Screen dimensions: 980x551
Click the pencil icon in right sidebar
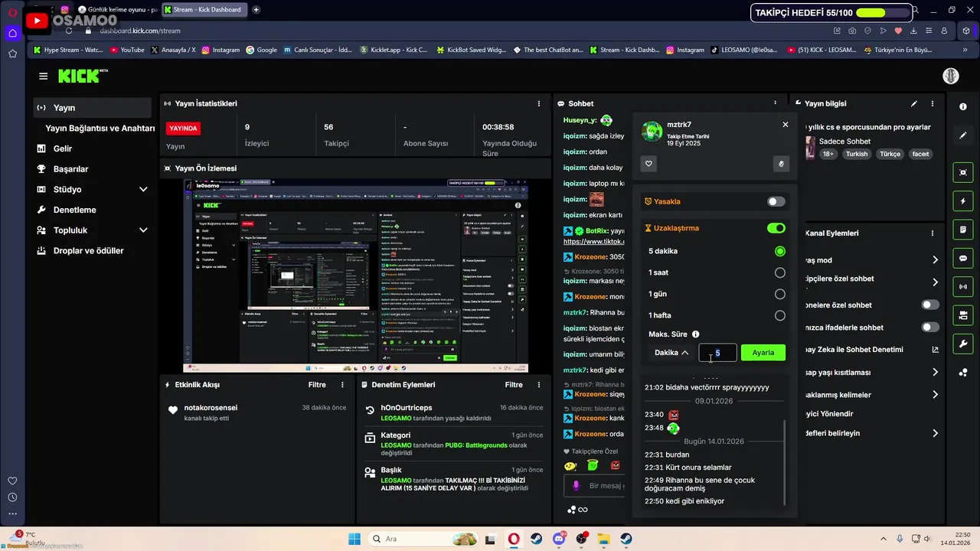click(x=963, y=135)
